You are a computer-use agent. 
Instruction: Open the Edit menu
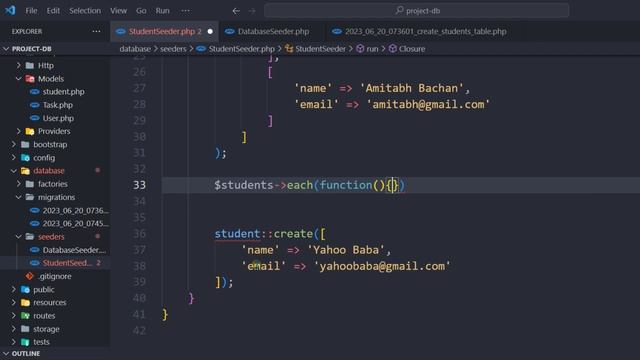53,11
